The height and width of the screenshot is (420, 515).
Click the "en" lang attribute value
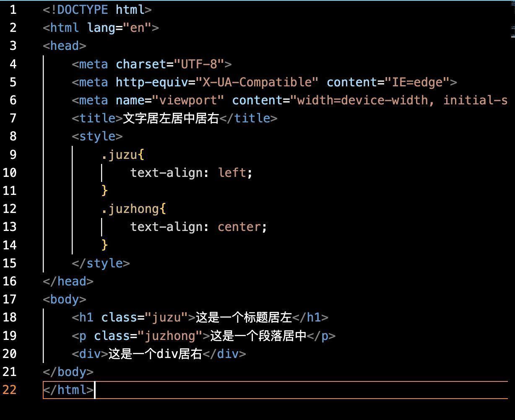tap(137, 28)
